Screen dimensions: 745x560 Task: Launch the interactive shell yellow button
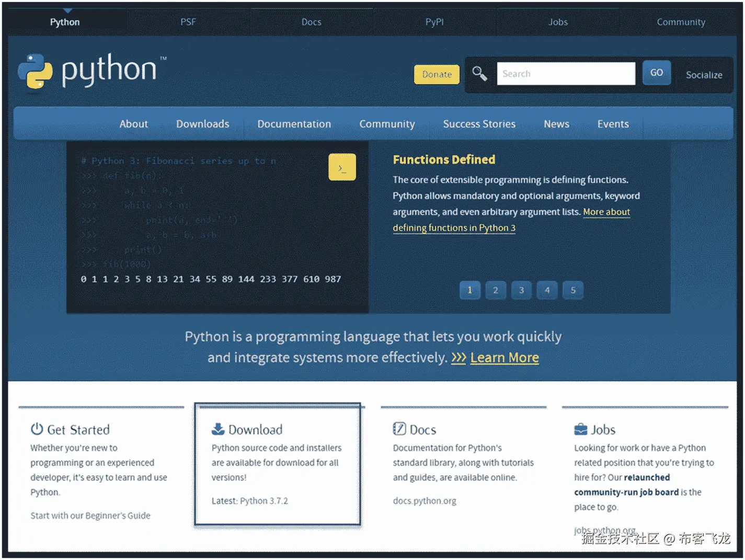342,167
